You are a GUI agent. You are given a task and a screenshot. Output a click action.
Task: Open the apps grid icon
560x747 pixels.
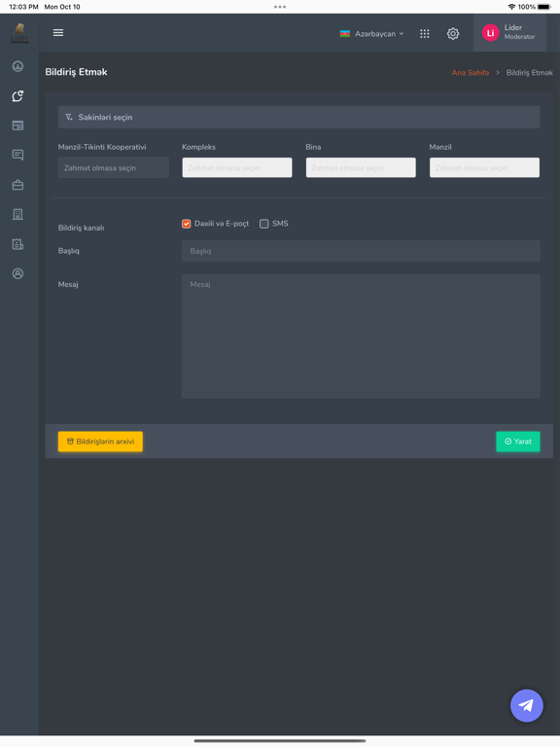pyautogui.click(x=424, y=34)
